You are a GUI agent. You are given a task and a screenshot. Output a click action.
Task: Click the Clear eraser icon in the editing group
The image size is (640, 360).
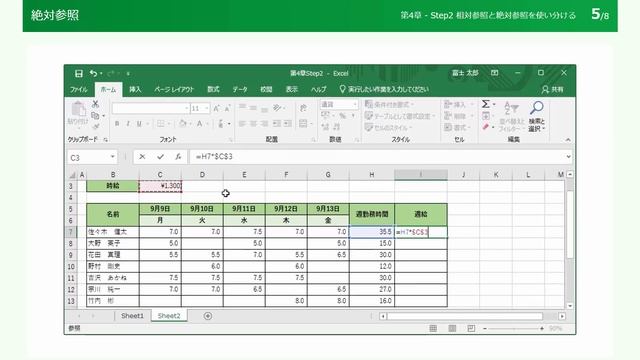(x=486, y=127)
